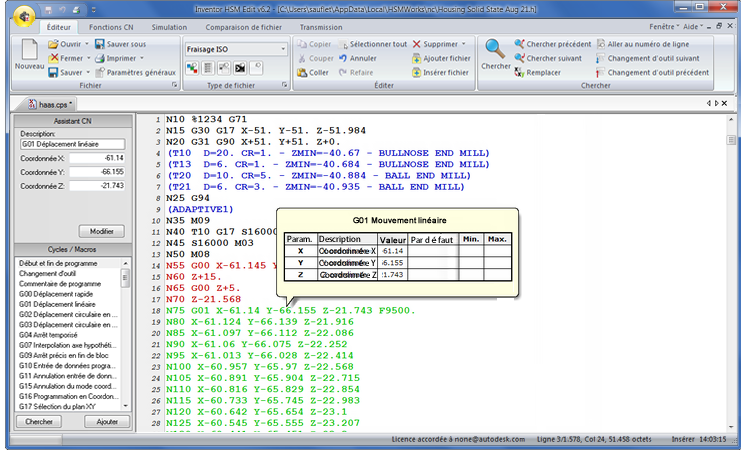The width and height of the screenshot is (741, 453).
Task: Click the round application menu button
Action: [24, 17]
